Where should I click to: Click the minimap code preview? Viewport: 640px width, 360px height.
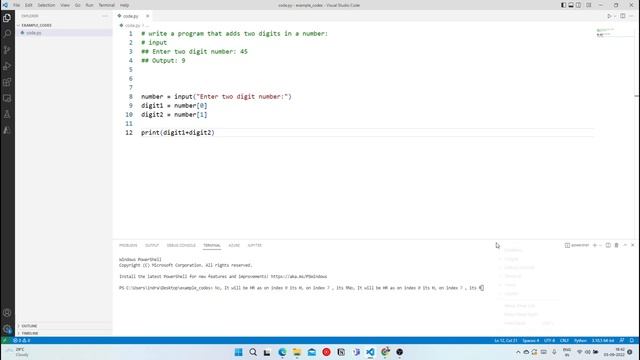coord(605,32)
